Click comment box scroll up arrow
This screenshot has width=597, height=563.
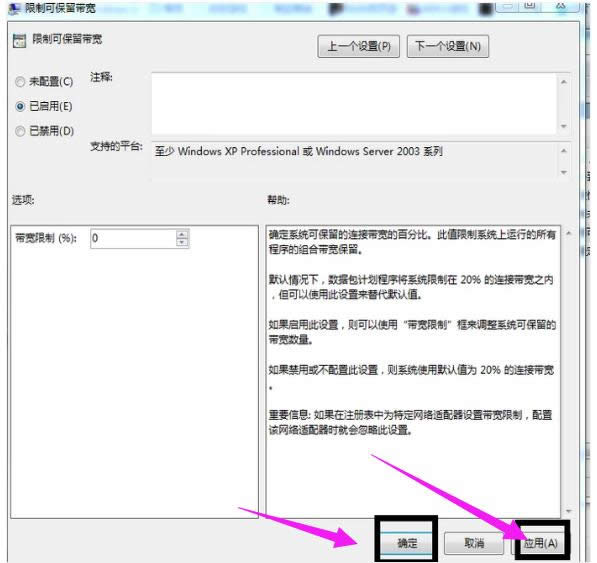point(564,82)
